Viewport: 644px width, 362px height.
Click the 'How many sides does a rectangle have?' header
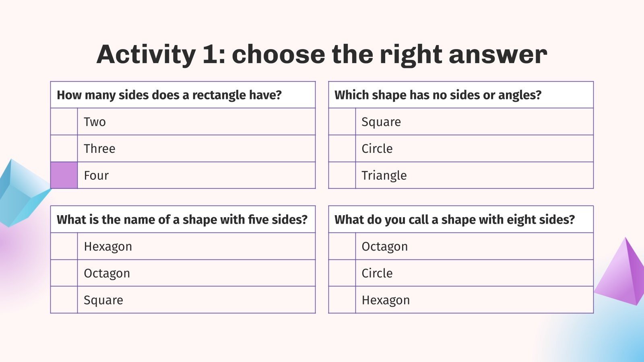click(169, 95)
